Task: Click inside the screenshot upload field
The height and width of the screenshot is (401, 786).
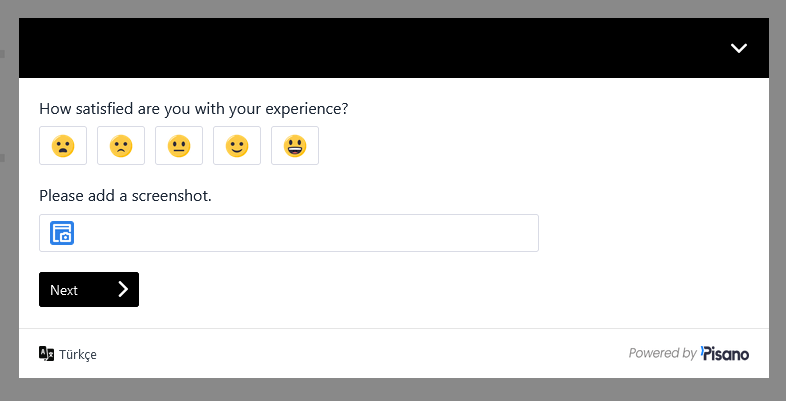Action: click(300, 233)
